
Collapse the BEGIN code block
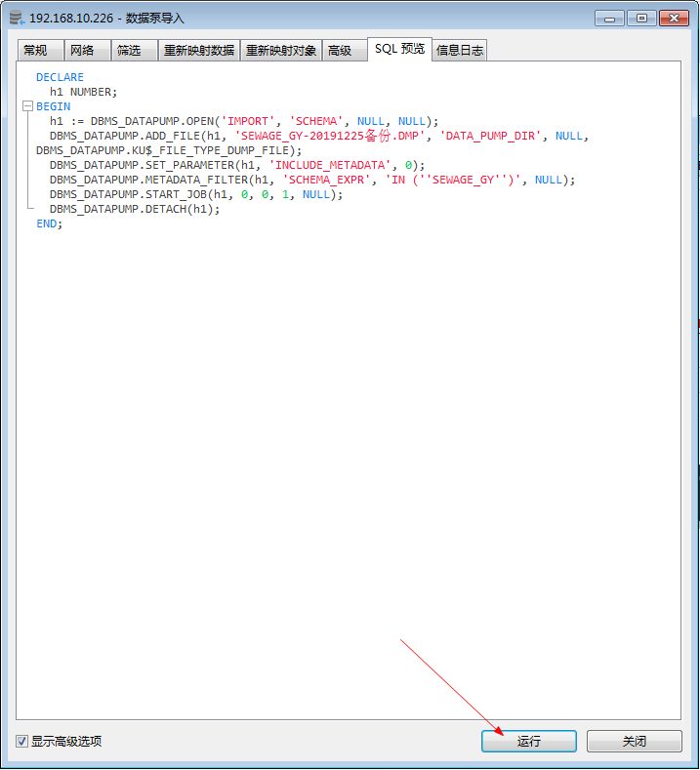pyautogui.click(x=27, y=106)
